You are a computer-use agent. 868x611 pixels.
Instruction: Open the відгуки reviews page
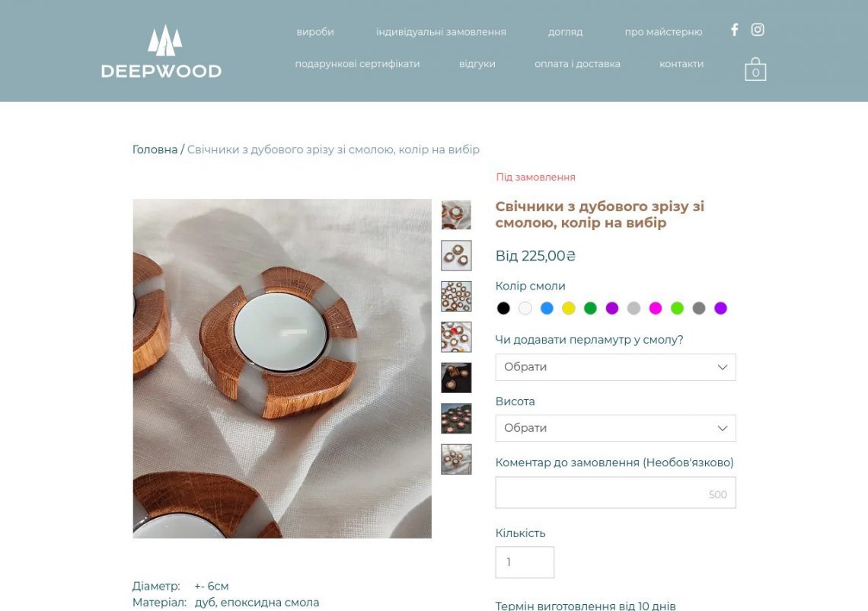point(477,64)
